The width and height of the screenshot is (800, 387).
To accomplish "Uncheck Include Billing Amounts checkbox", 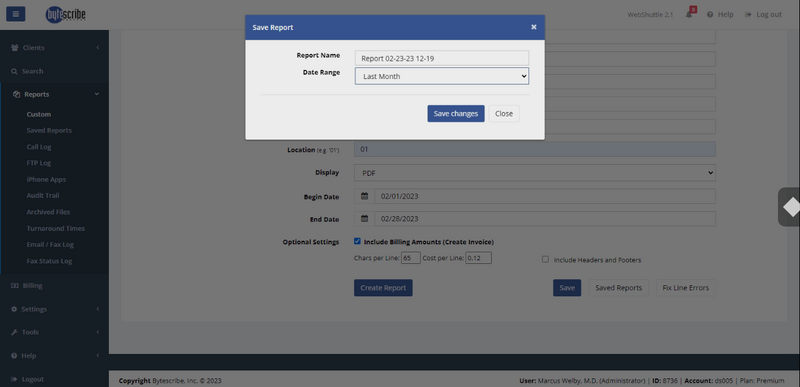I will (357, 241).
